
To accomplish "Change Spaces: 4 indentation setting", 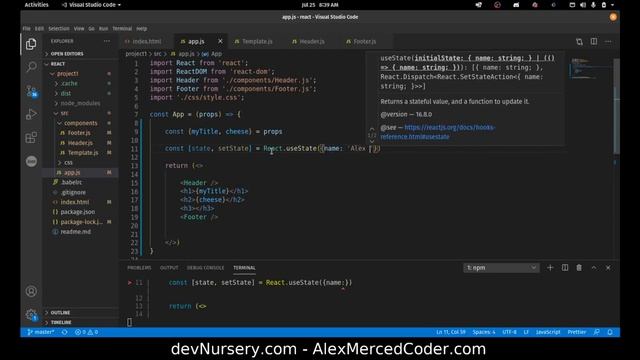I will tap(484, 332).
